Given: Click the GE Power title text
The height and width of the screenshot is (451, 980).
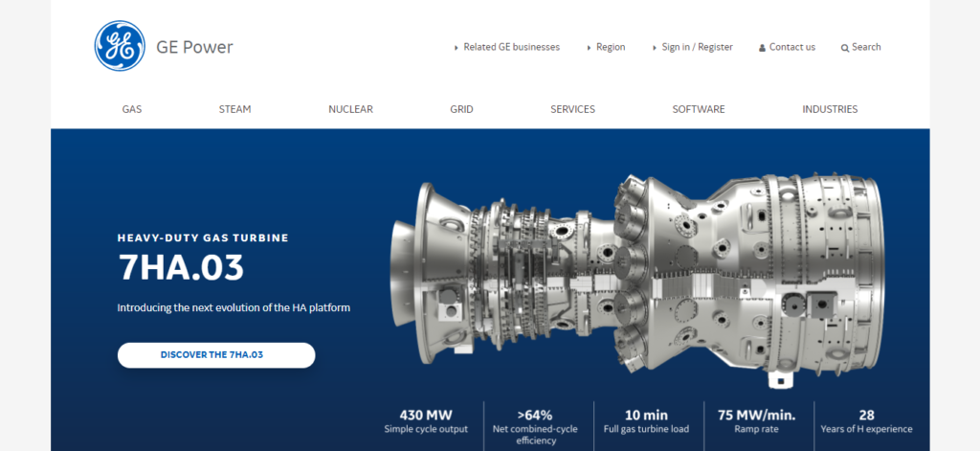Looking at the screenshot, I should [194, 47].
